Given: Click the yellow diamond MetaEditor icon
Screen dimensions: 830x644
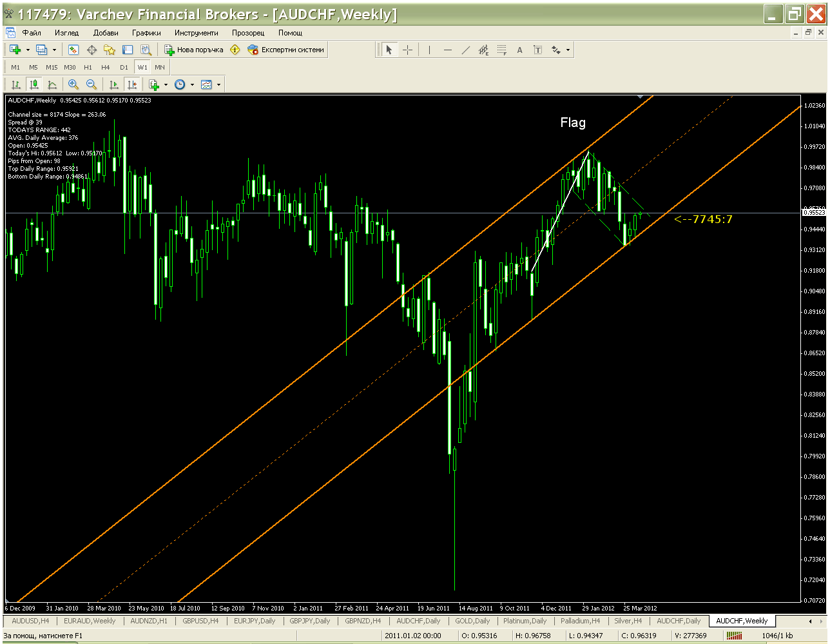Looking at the screenshot, I should coord(235,50).
